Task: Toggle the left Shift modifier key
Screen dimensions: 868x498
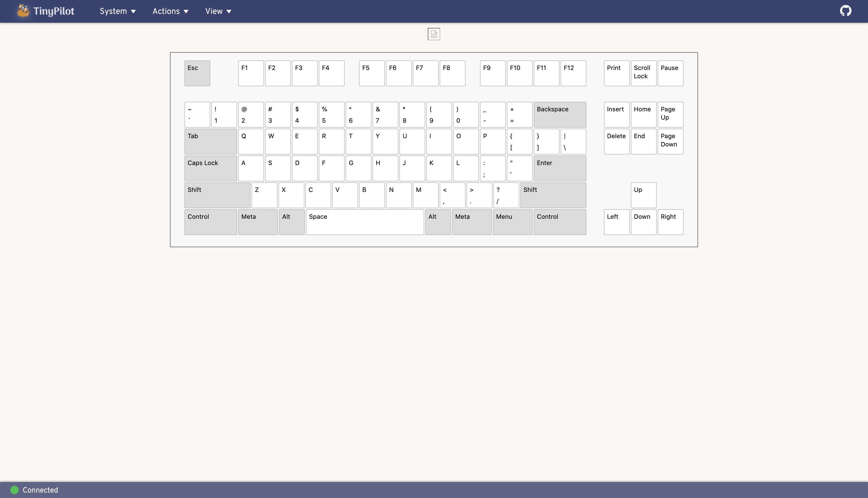Action: tap(217, 195)
